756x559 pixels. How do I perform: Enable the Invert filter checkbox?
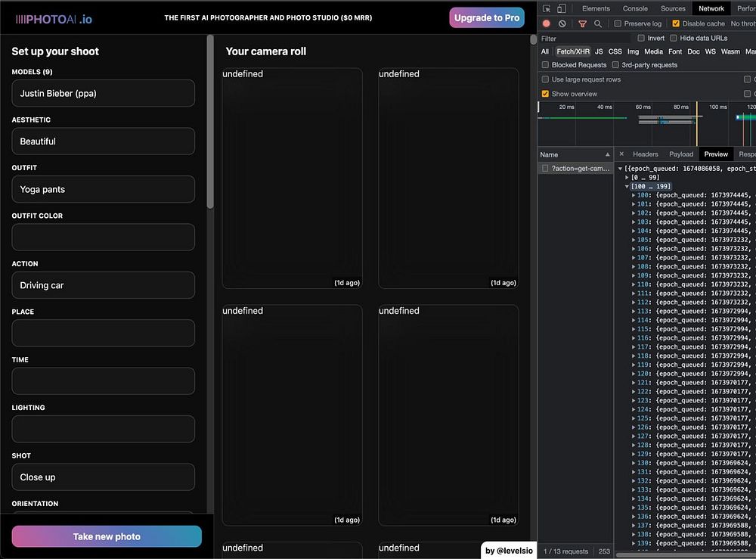(x=641, y=38)
